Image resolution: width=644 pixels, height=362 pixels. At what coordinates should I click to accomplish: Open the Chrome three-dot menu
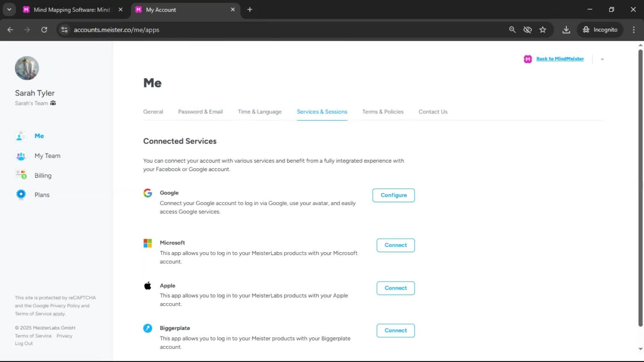pos(634,30)
